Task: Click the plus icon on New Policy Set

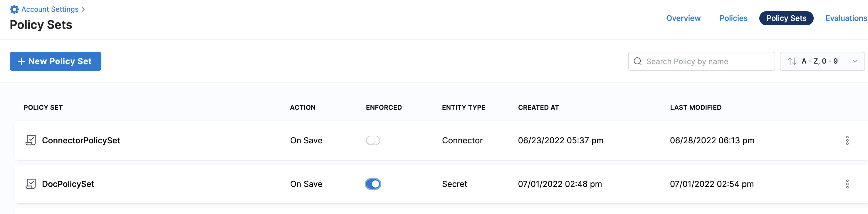Action: (x=21, y=61)
